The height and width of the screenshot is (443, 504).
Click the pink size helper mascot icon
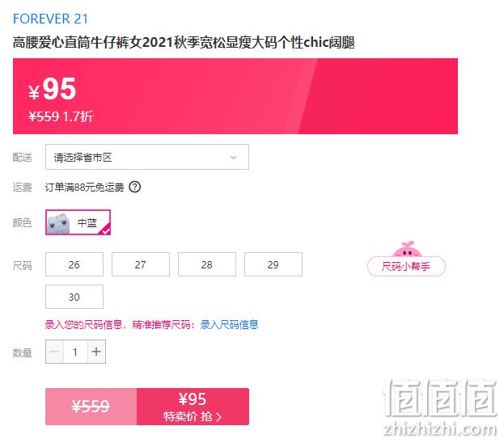(x=407, y=249)
